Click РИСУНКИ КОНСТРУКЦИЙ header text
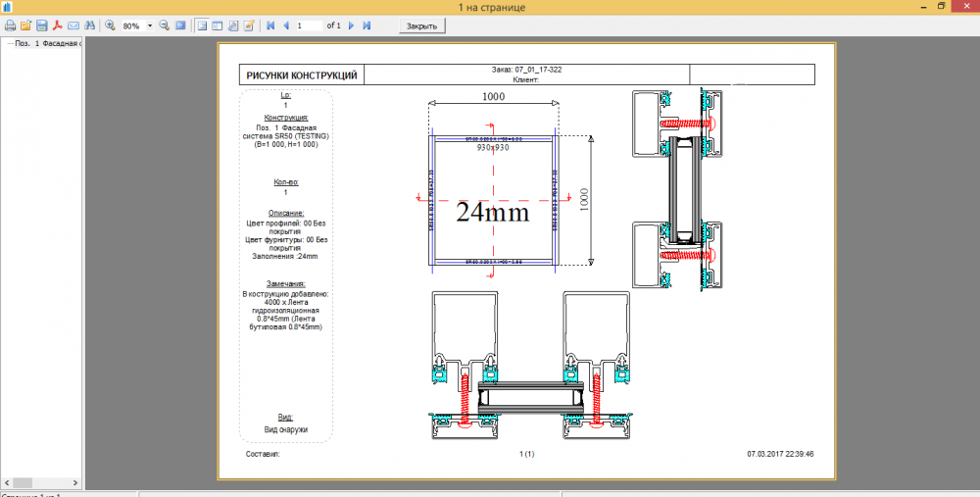 [302, 75]
